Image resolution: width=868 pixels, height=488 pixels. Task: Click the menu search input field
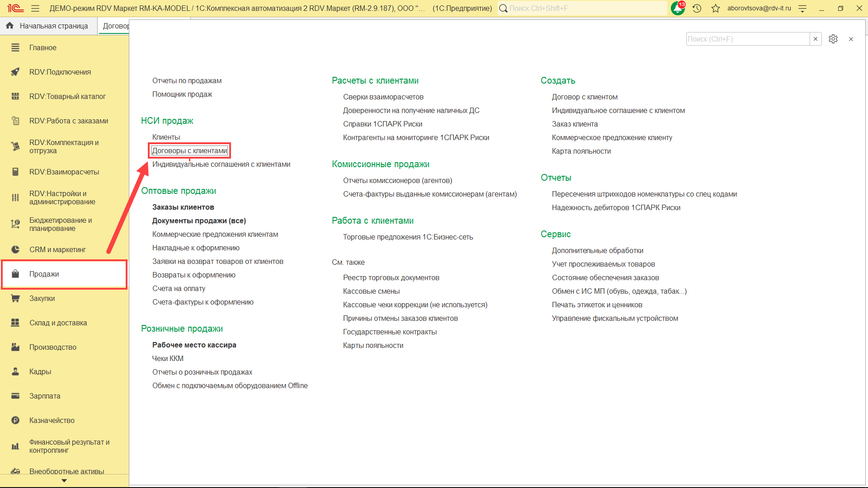pos(747,39)
